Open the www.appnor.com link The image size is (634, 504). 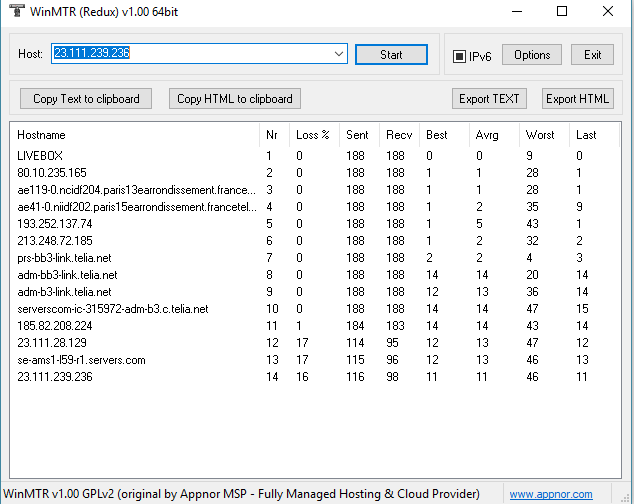pos(567,494)
